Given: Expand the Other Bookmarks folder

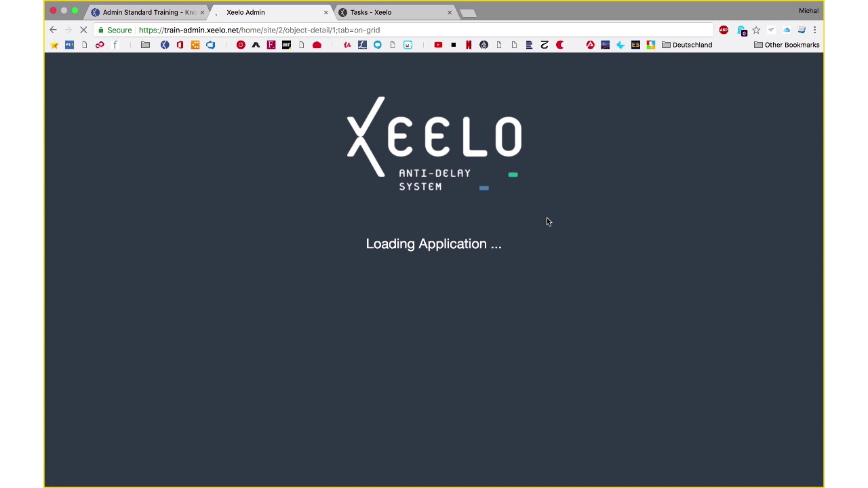Looking at the screenshot, I should click(x=787, y=45).
